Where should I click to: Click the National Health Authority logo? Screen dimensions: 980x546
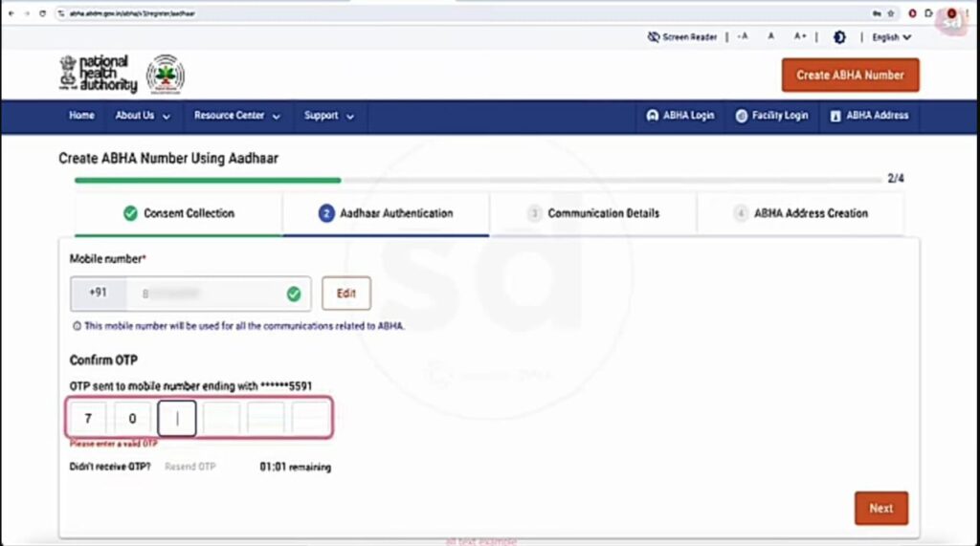(99, 75)
